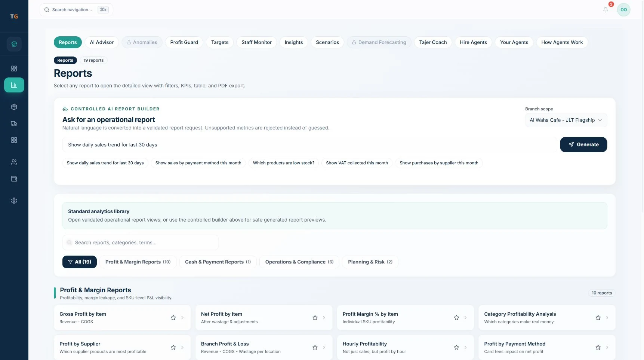
Task: Select 'Show VAT collected this month' suggestion
Action: pos(357,163)
